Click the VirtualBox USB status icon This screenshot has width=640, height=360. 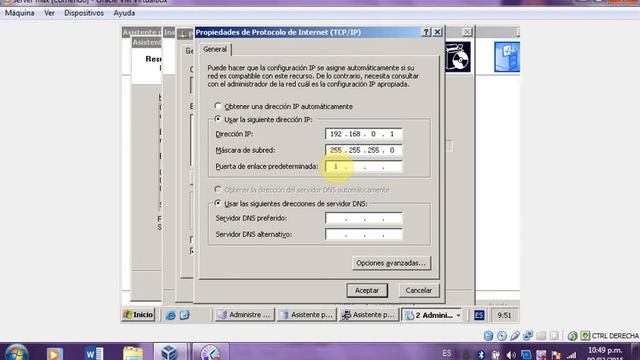(515, 336)
